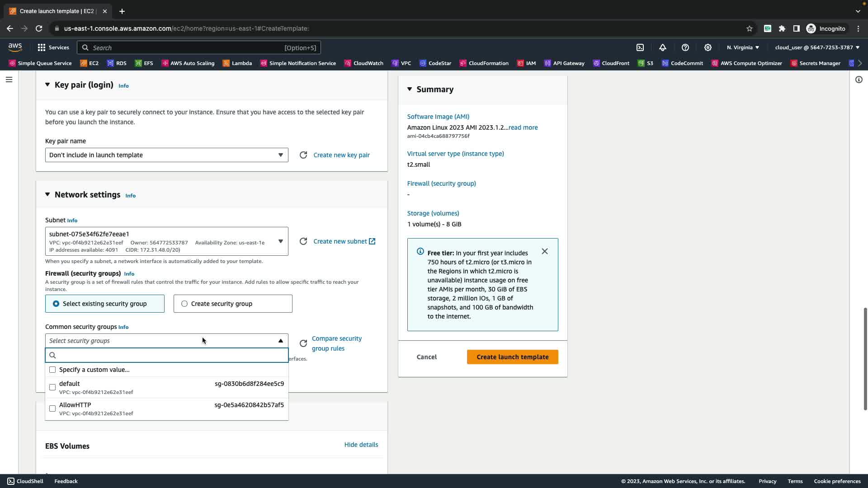868x488 pixels.
Task: Open the CloudShell icon in top navigation
Action: pos(640,47)
